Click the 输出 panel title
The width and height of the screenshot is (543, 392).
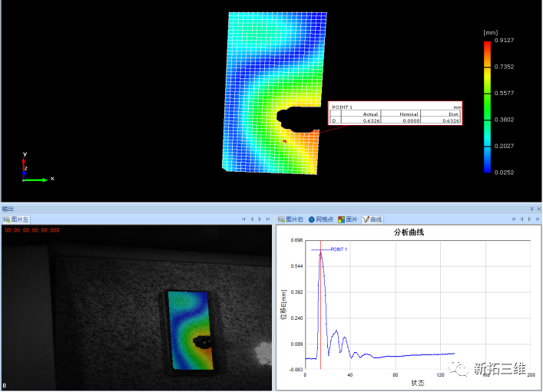(x=7, y=209)
